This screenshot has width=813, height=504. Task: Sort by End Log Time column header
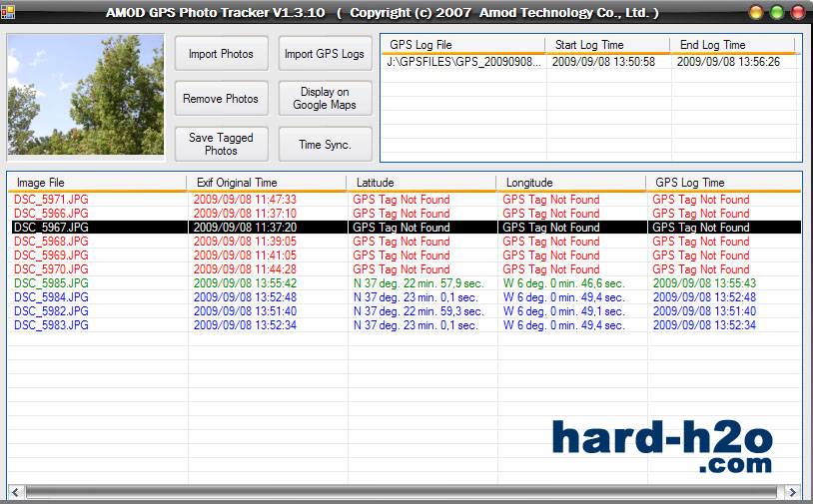[732, 45]
